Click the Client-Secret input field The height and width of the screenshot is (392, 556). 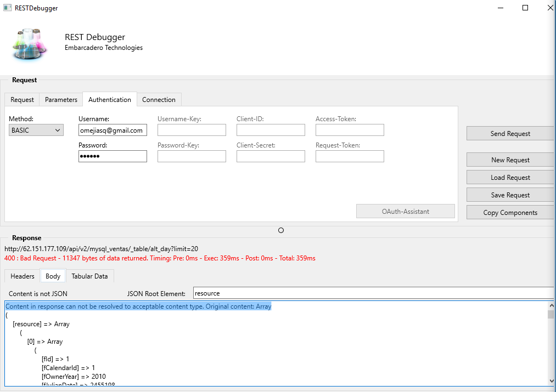[x=271, y=156]
